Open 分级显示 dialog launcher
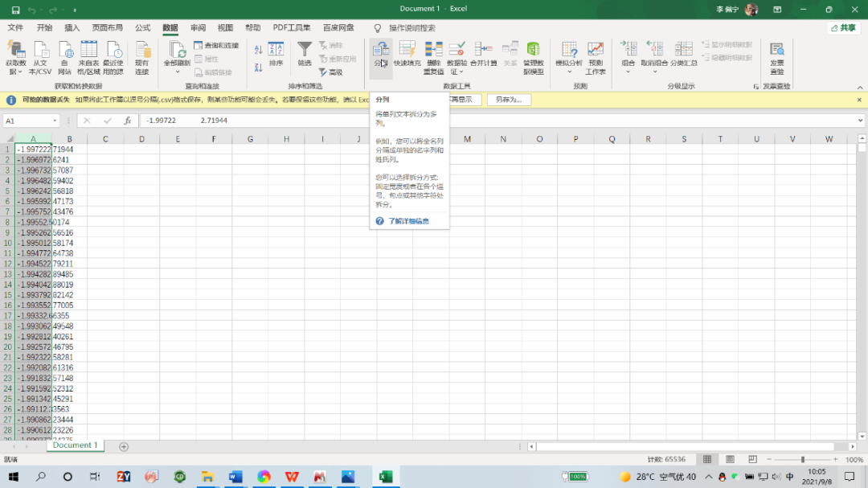The image size is (868, 488). point(755,86)
